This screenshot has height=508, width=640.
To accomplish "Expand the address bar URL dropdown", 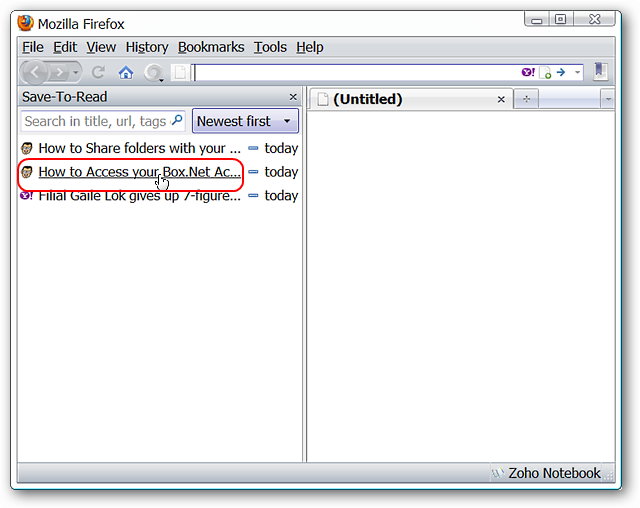I will coord(577,72).
